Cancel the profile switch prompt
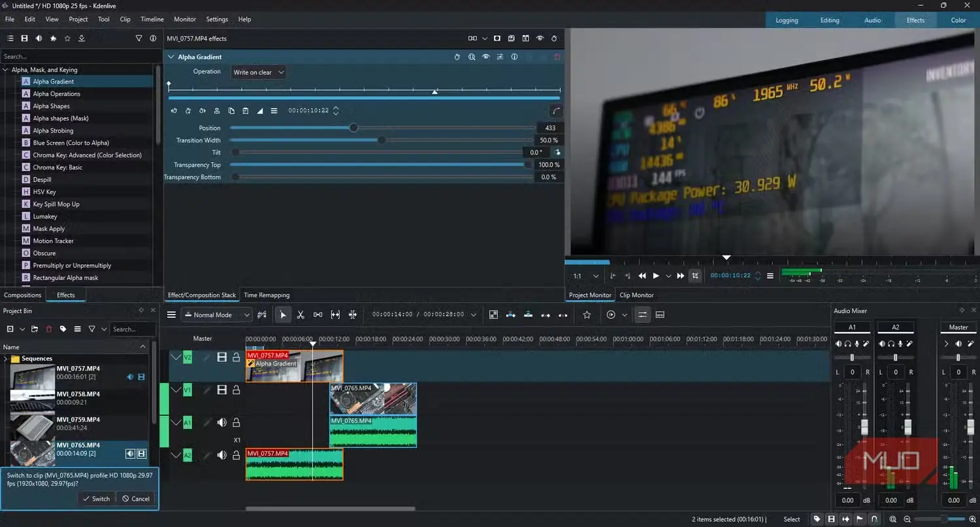980x527 pixels. 135,498
